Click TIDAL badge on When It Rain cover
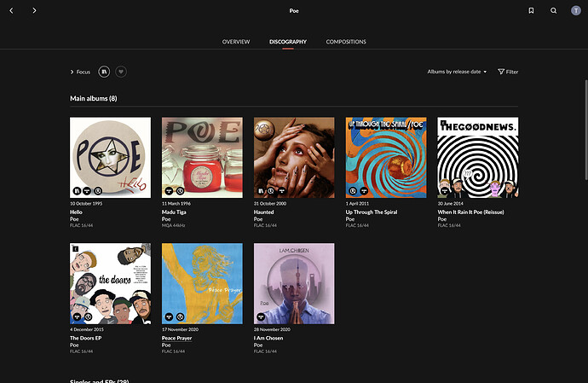The width and height of the screenshot is (588, 383). click(x=445, y=191)
